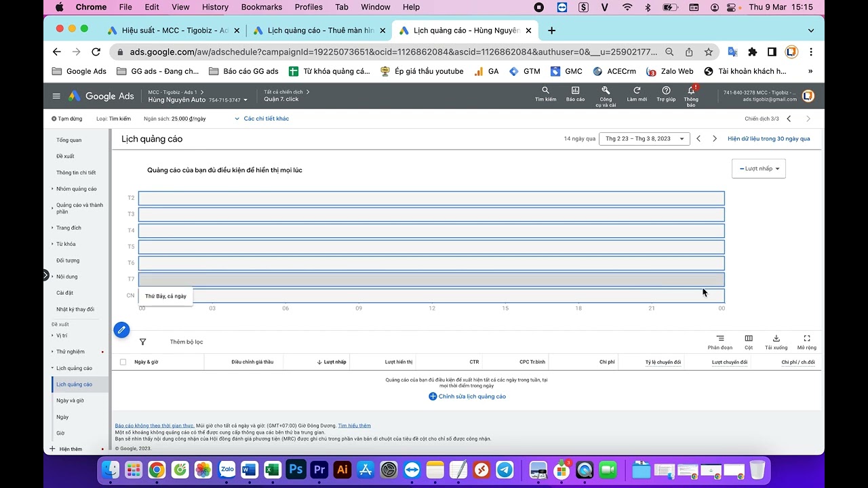Viewport: 868px width, 488px height.
Task: Select Tổng quan in sidebar
Action: coord(68,140)
